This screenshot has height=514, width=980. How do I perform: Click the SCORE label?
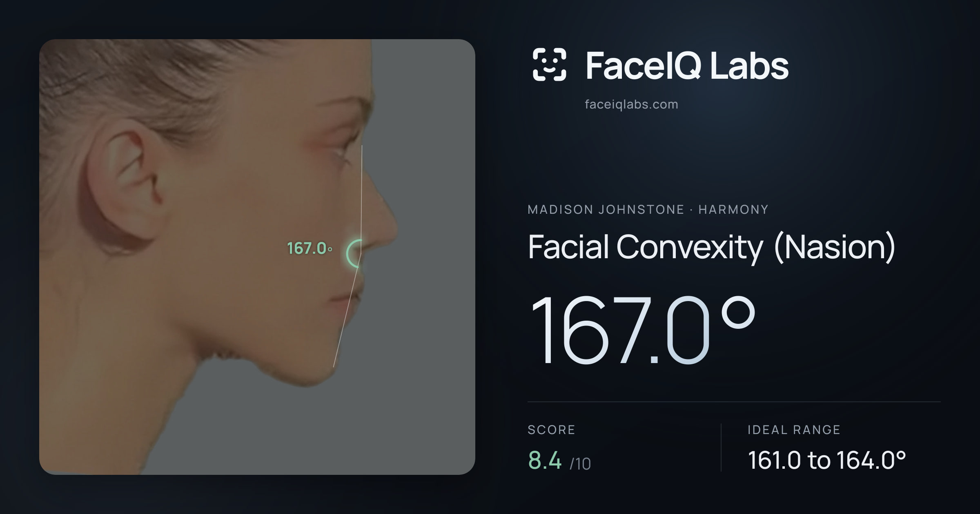(551, 430)
